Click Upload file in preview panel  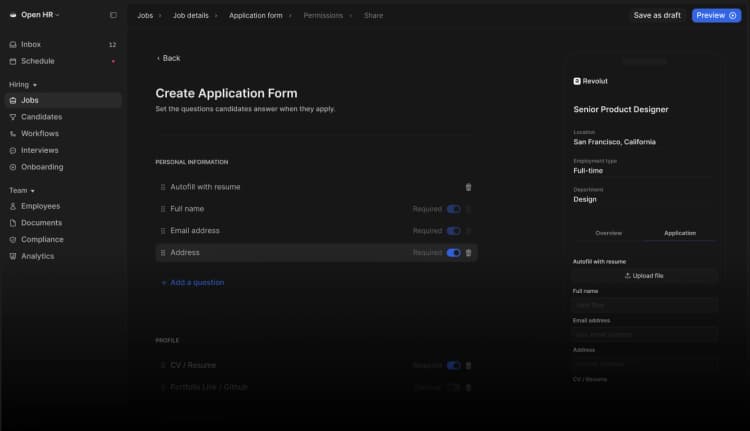[644, 276]
